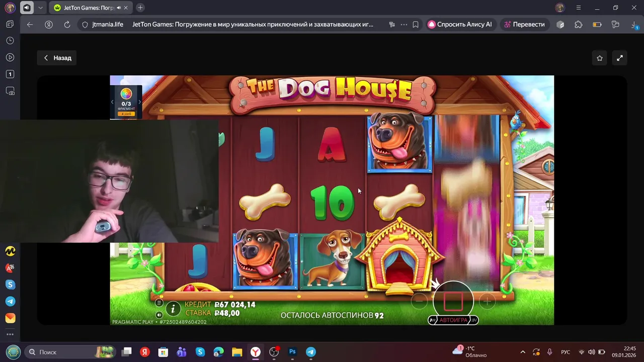Increase the bet with the plus button
Screen dimensions: 644x362
[487, 301]
